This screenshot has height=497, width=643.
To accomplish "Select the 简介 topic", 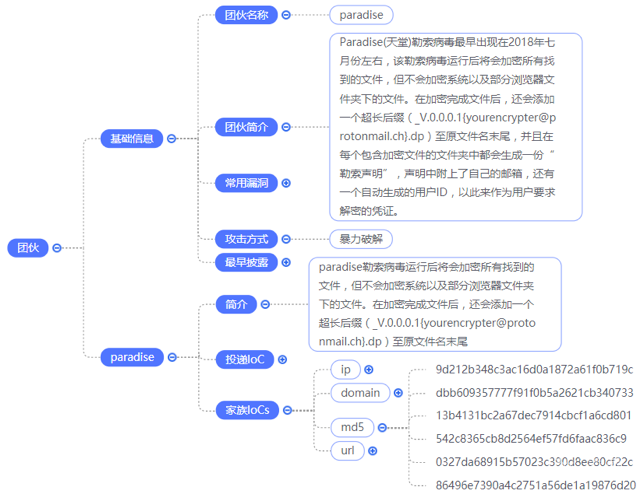I will pyautogui.click(x=236, y=304).
